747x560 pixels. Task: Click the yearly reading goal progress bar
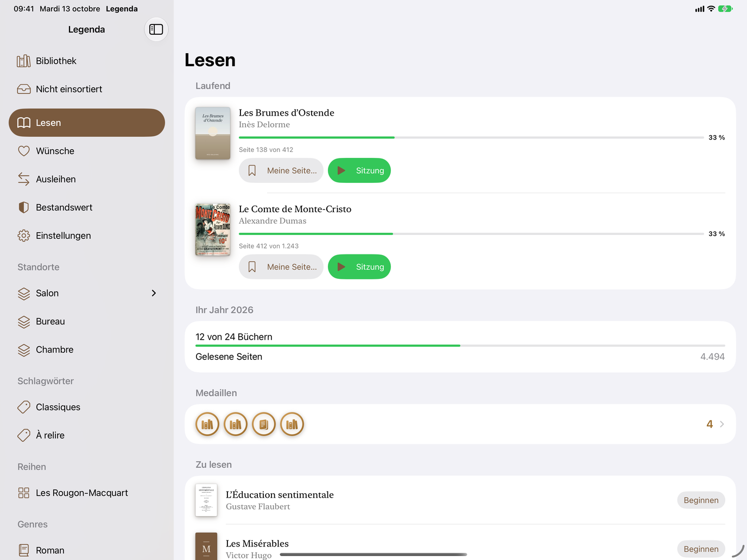coord(460,346)
